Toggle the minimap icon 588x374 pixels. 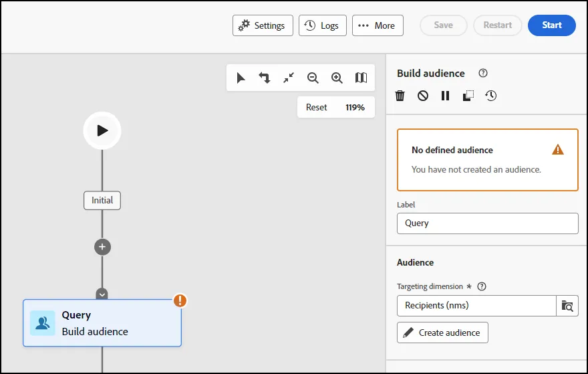click(x=361, y=78)
